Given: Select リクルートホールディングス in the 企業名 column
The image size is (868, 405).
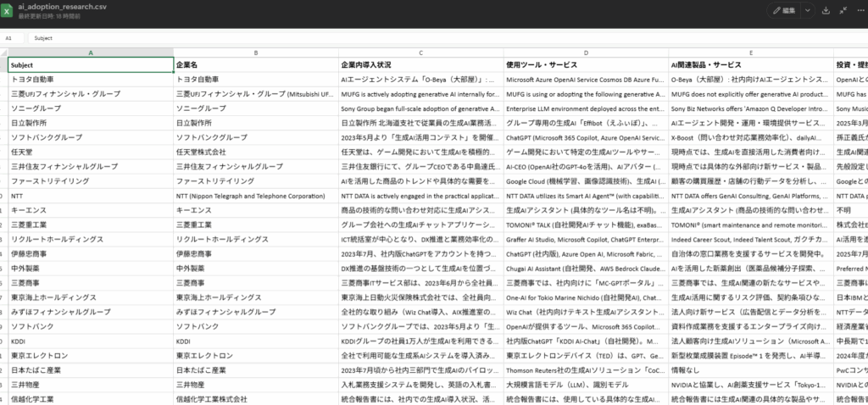Looking at the screenshot, I should [x=256, y=240].
